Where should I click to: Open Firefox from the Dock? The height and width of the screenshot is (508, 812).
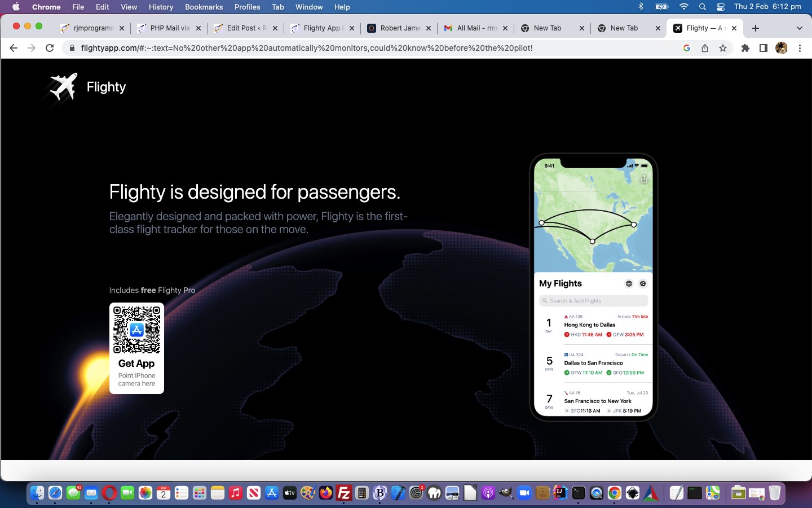(x=326, y=493)
